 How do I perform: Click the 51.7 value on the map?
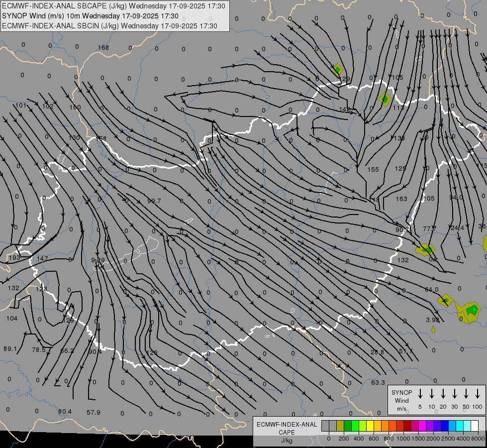click(x=405, y=351)
